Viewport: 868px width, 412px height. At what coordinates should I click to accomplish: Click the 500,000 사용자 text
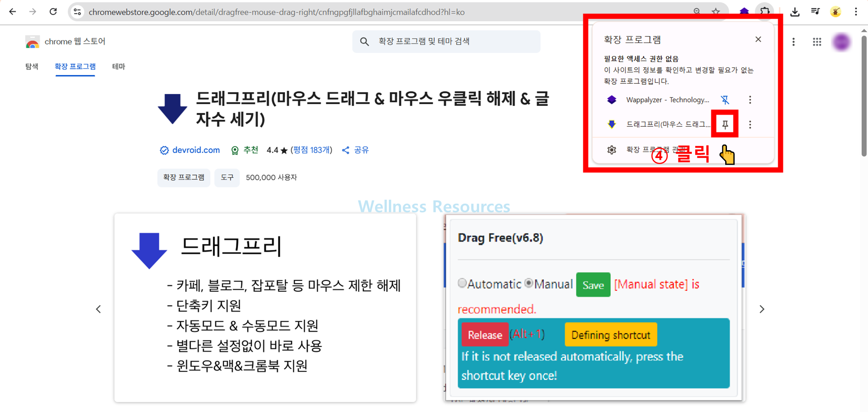(271, 177)
